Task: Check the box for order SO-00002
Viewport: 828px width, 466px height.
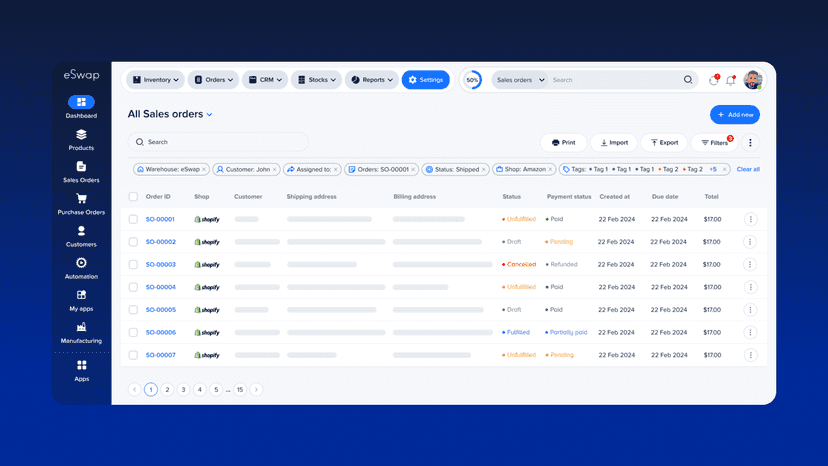Action: click(x=133, y=242)
